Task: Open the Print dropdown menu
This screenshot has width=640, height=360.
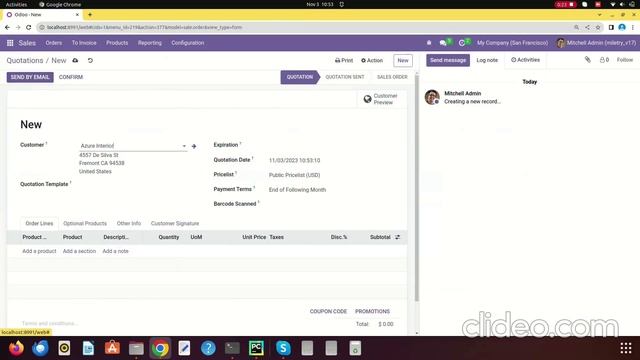Action: point(344,60)
